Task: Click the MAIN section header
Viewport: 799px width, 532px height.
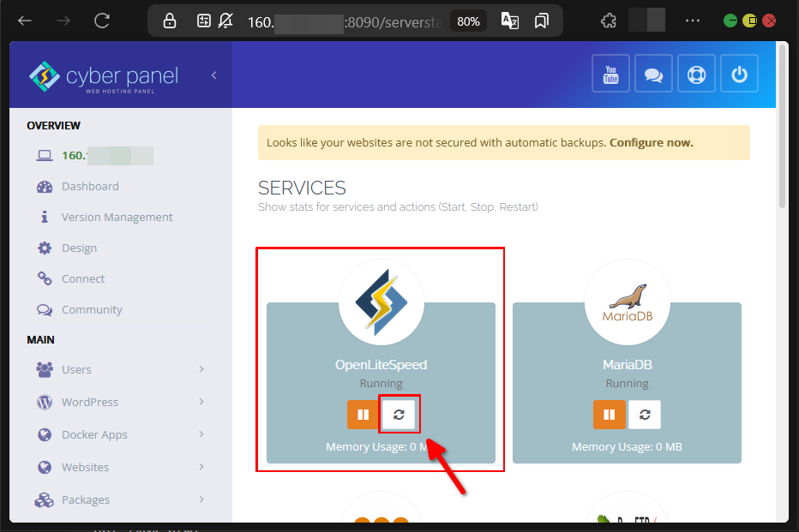Action: coord(41,340)
